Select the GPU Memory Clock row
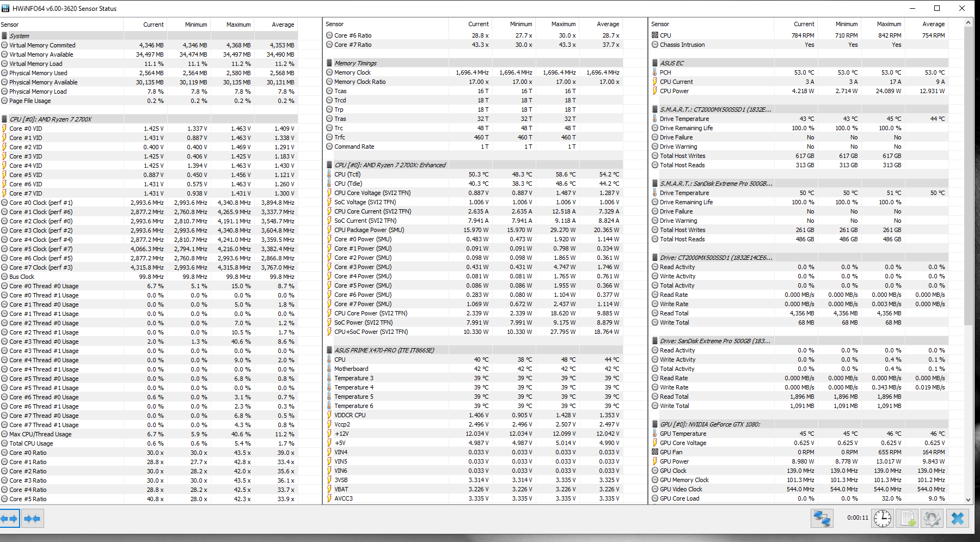This screenshot has height=542, width=980. (799, 480)
